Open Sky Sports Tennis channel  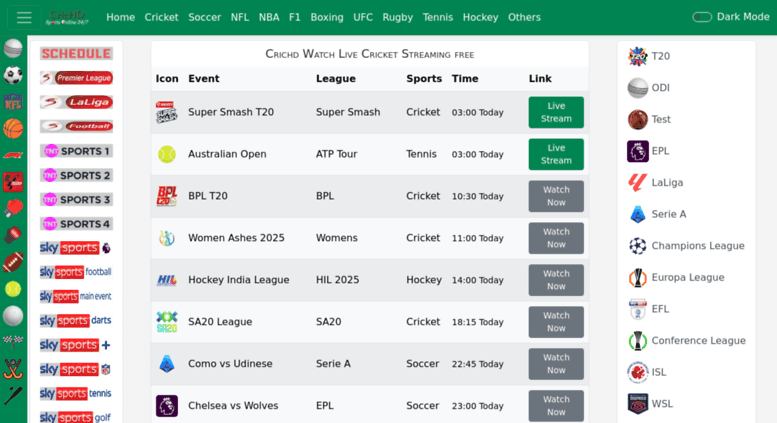[x=76, y=393]
